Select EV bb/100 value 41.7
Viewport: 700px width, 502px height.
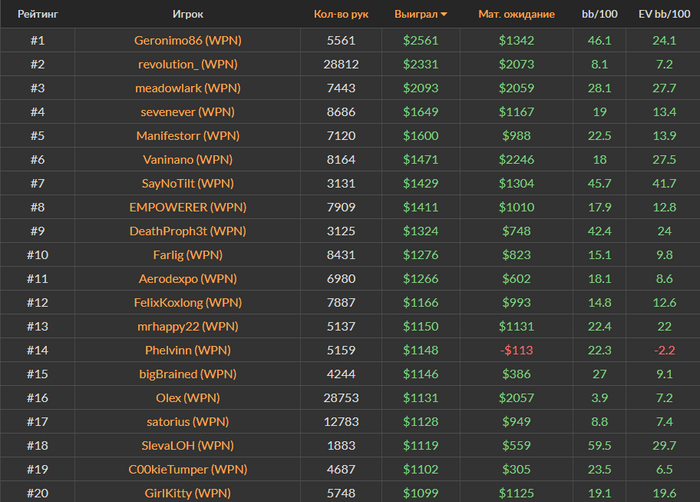[664, 184]
